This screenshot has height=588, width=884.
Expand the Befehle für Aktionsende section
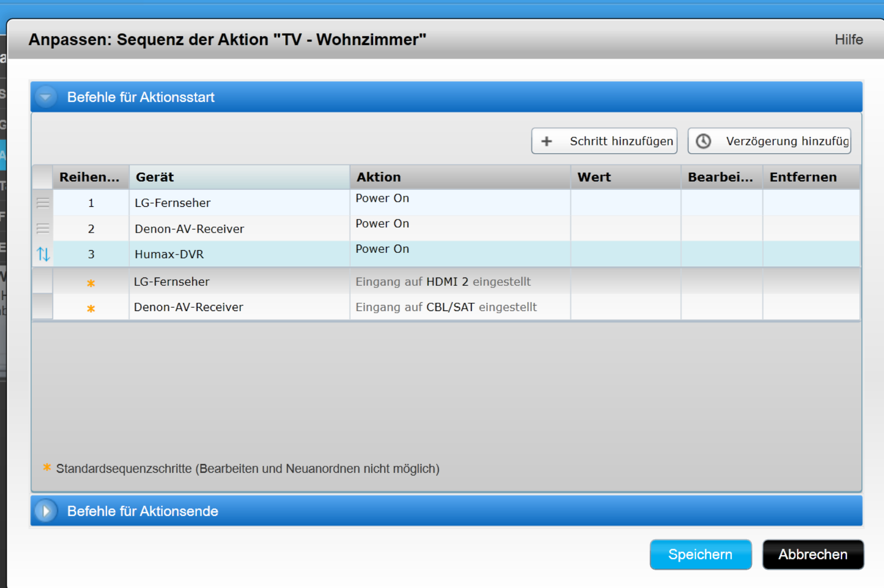[46, 511]
